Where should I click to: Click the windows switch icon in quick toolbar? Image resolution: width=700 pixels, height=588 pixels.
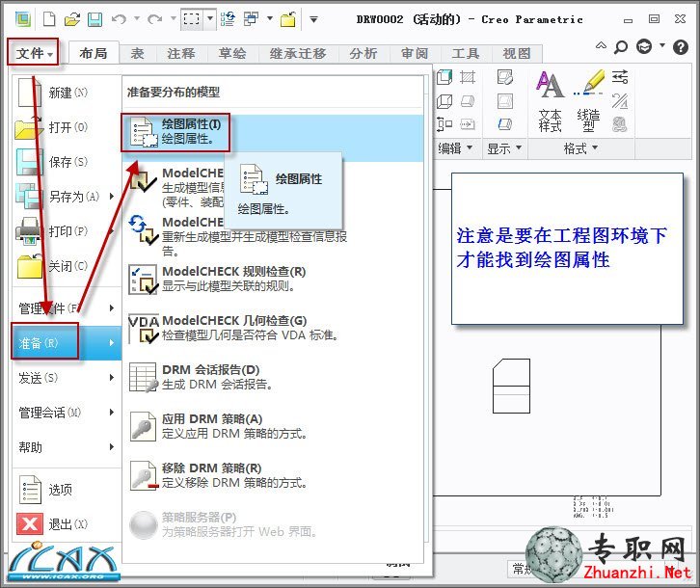click(x=252, y=19)
